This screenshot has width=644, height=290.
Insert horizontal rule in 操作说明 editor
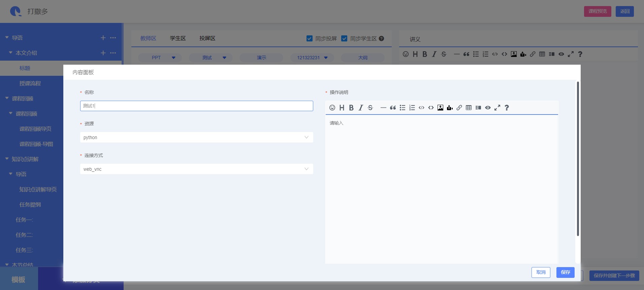383,108
